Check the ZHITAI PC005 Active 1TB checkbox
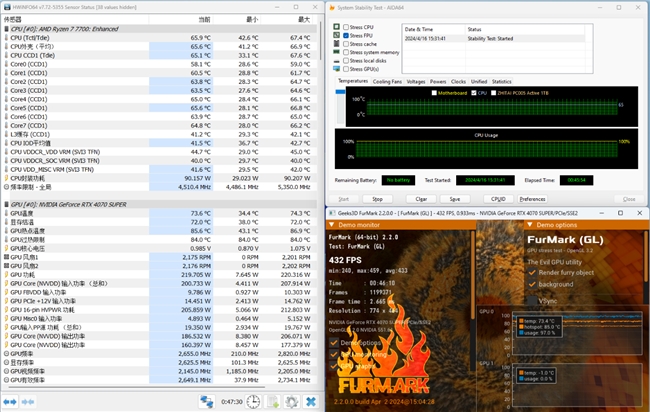650x412 pixels. tap(493, 93)
